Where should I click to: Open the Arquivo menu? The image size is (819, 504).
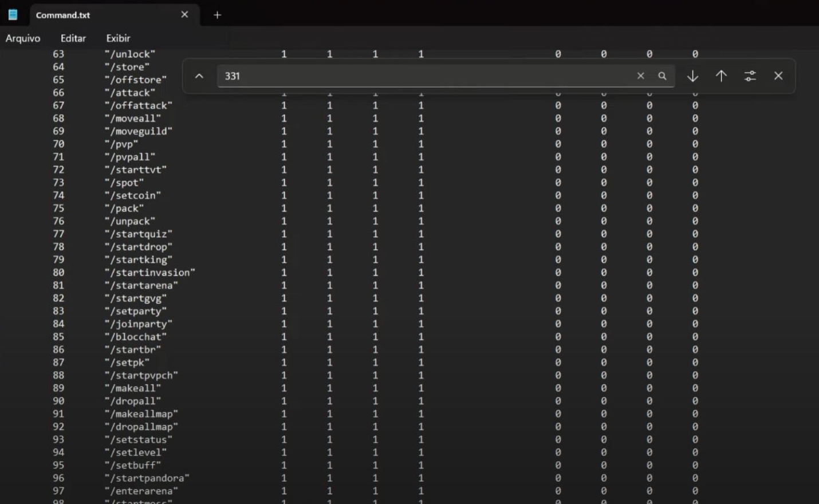23,38
